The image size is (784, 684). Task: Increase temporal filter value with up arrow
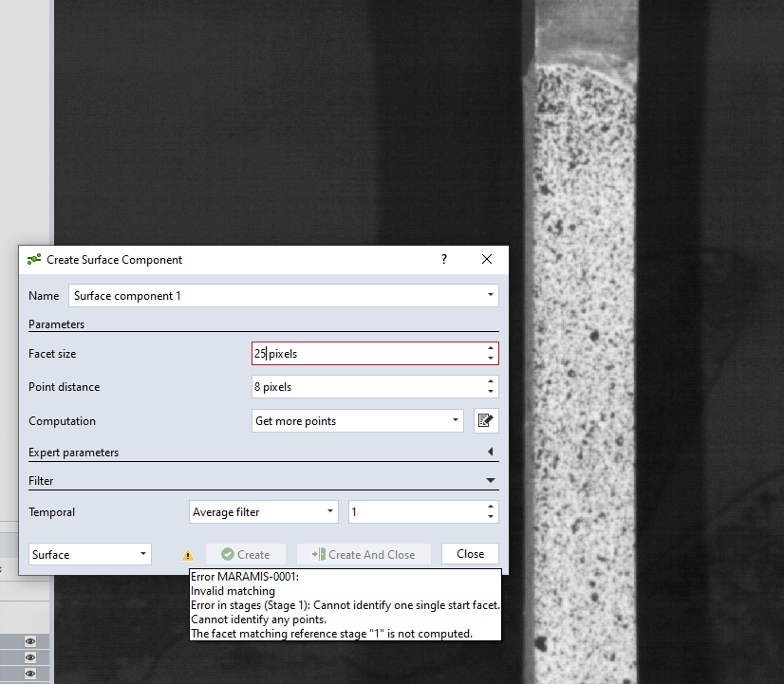(490, 507)
